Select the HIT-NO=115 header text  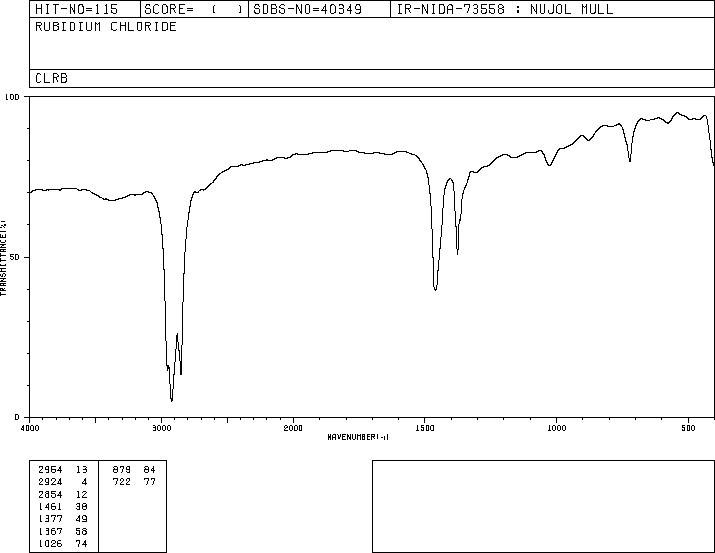click(76, 9)
